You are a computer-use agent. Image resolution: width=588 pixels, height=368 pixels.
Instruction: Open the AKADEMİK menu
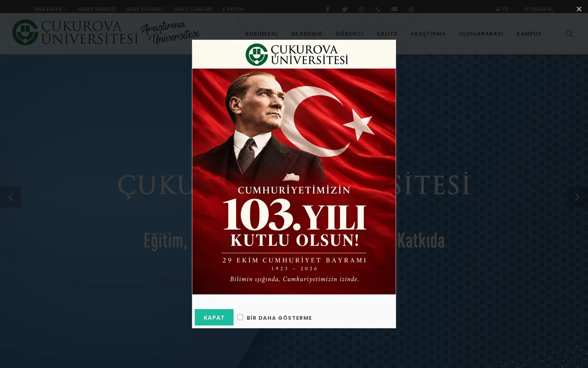click(307, 34)
